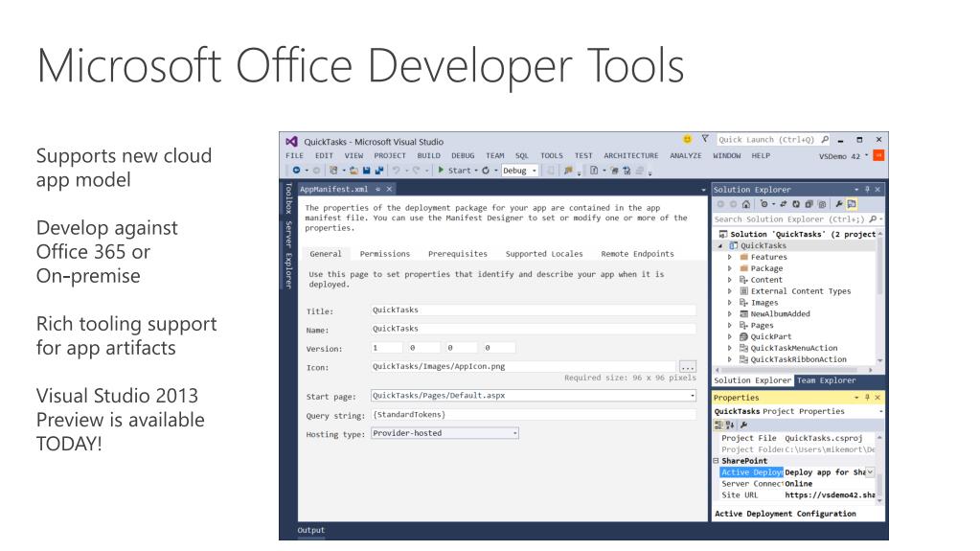The image size is (980, 551).
Task: Open the BUILD menu
Action: pos(429,156)
